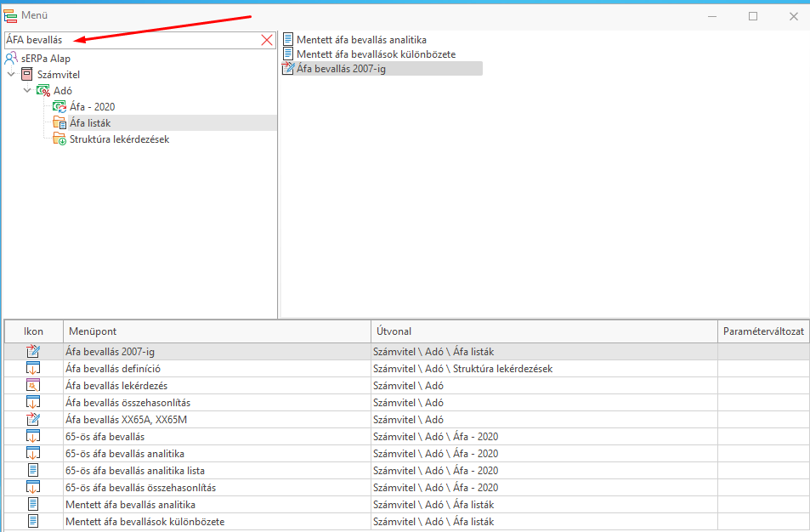This screenshot has width=810, height=532.
Task: Clear the search field with red X
Action: click(x=267, y=40)
